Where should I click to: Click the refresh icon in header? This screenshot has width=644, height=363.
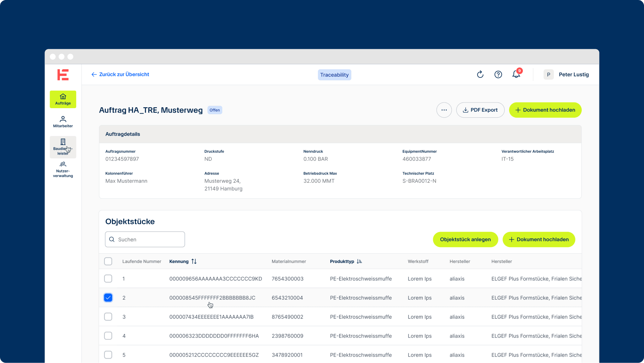pyautogui.click(x=480, y=75)
